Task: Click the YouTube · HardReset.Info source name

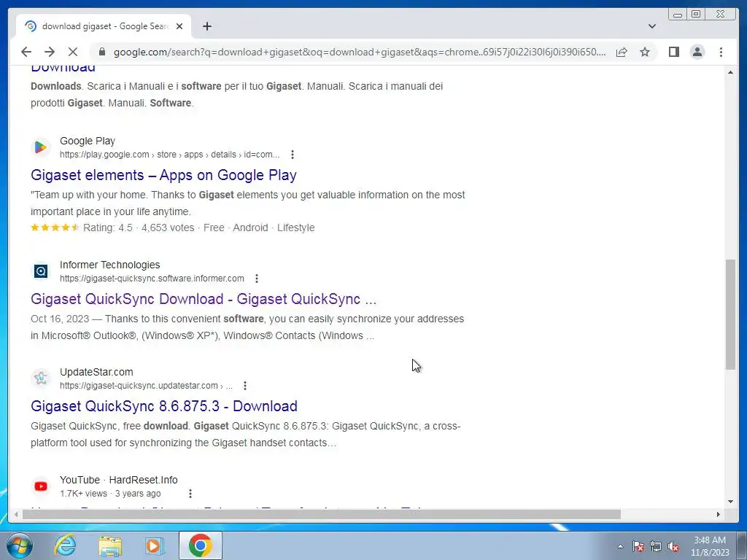Action: pyautogui.click(x=119, y=480)
